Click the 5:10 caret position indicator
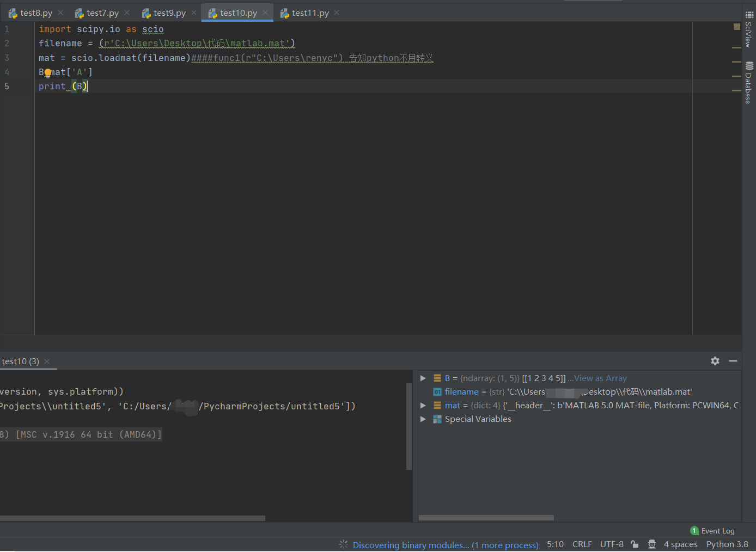Viewport: 756px width, 552px height. (x=555, y=544)
